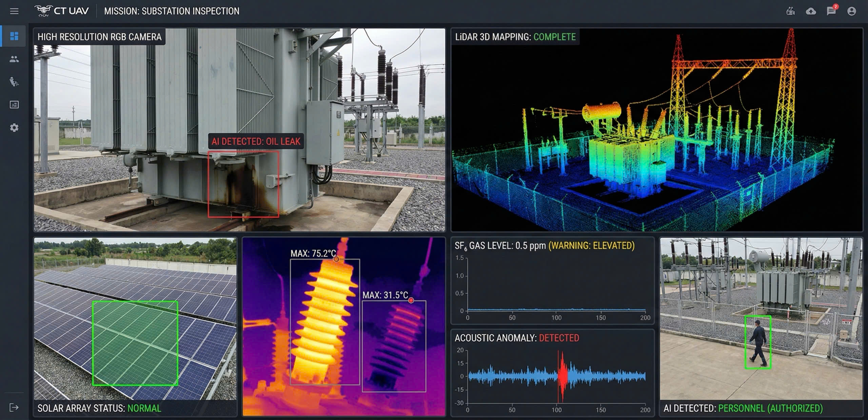This screenshot has width=868, height=420.
Task: Click the red oil leak detection box
Action: click(243, 184)
